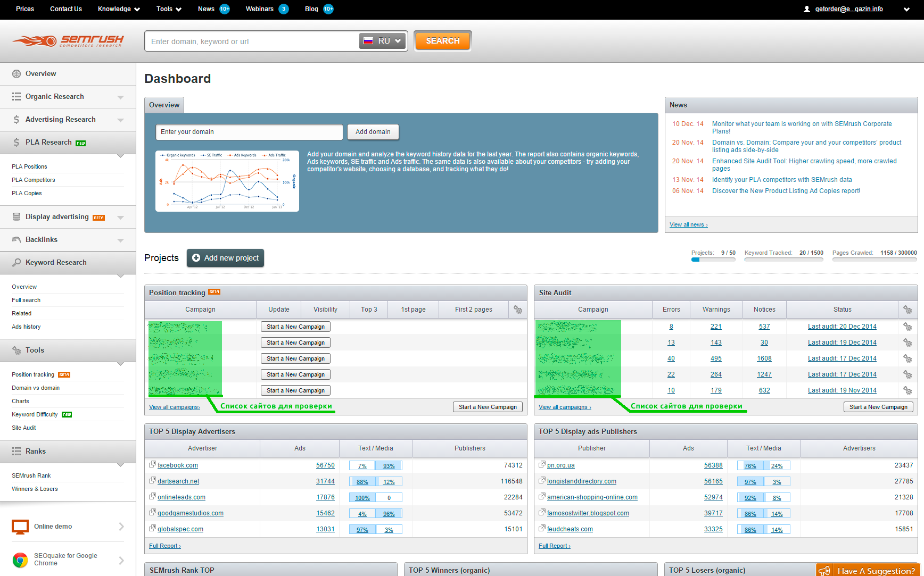The image size is (924, 576).
Task: Open settings gear for 20 Dec 2014 audit
Action: tap(907, 327)
